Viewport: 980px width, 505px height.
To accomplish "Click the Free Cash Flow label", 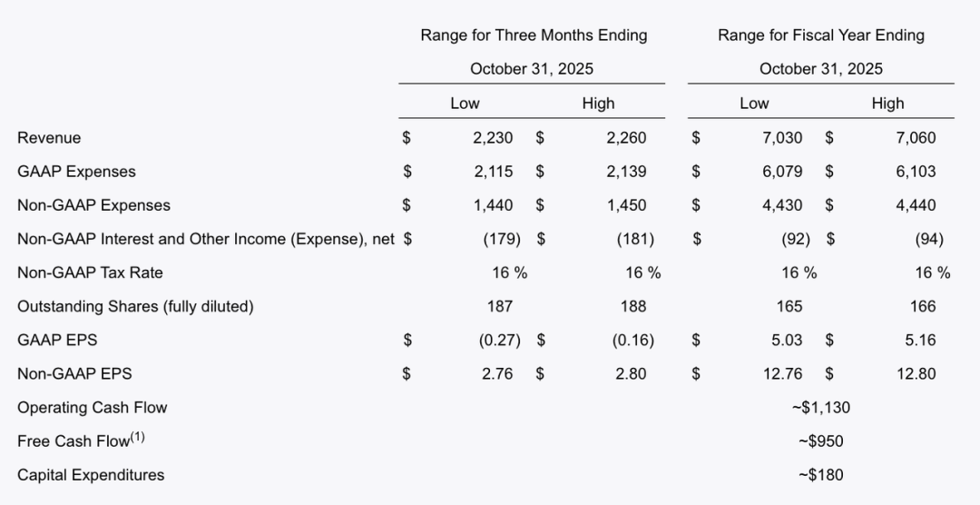I will (x=74, y=441).
